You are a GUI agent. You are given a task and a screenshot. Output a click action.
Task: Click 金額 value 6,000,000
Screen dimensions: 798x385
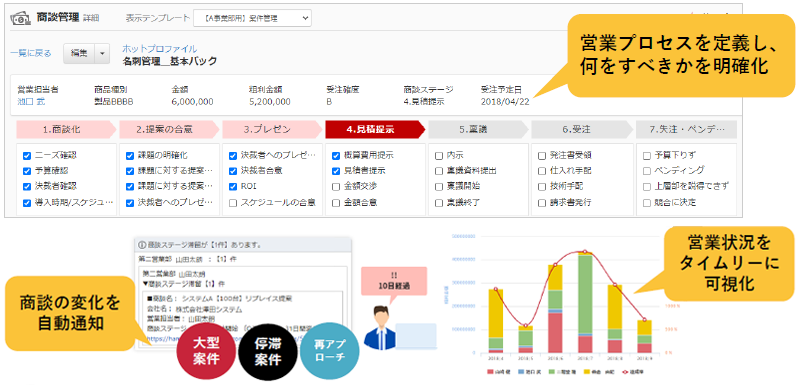coord(192,101)
